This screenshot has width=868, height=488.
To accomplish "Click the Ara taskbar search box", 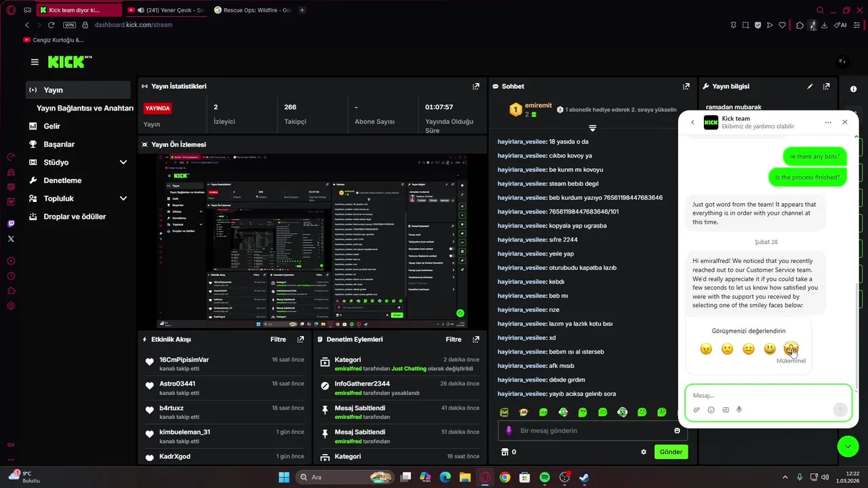I will [345, 477].
